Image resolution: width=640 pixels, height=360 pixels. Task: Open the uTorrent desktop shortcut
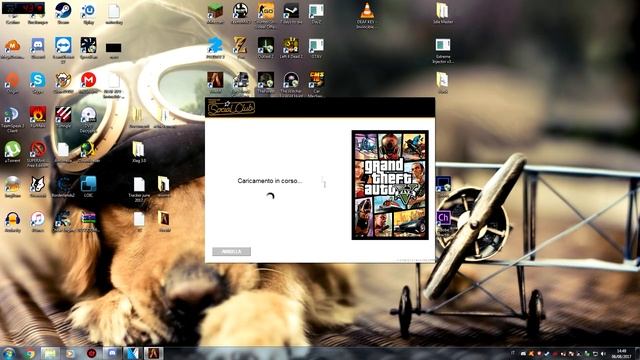(12, 152)
